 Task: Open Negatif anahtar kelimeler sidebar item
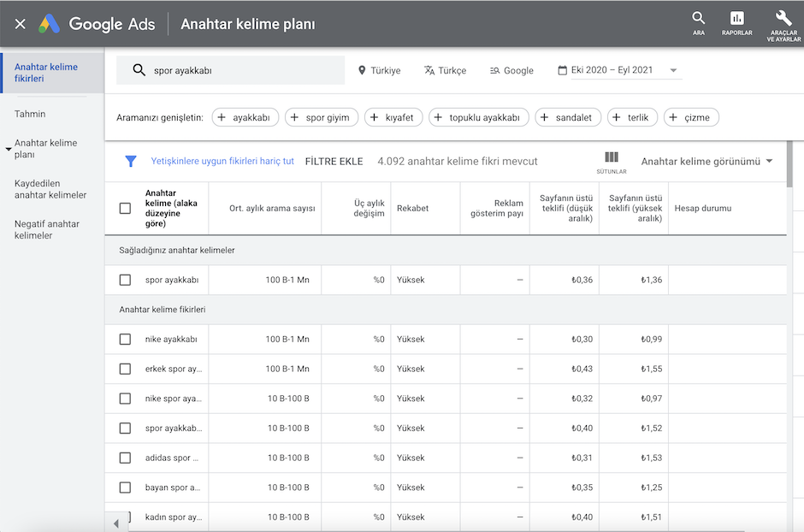[47, 229]
